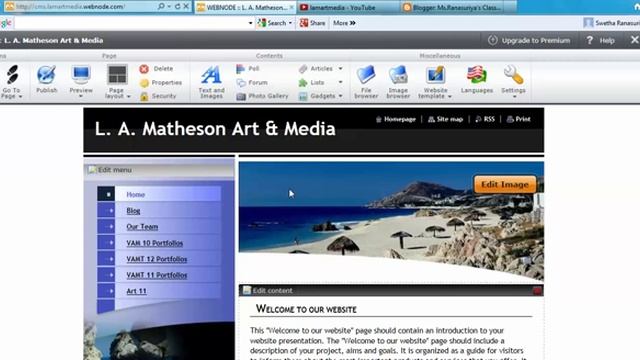Open Our Team menu item
The height and width of the screenshot is (360, 640).
[x=142, y=227]
